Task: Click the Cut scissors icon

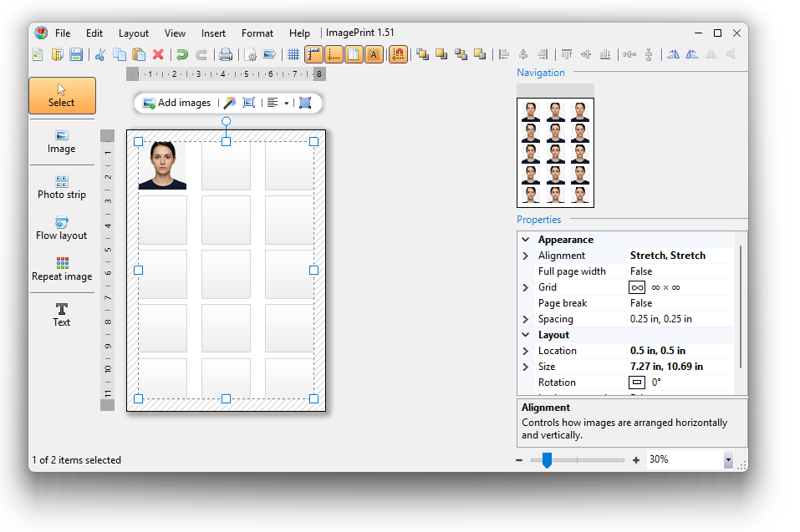Action: click(100, 55)
